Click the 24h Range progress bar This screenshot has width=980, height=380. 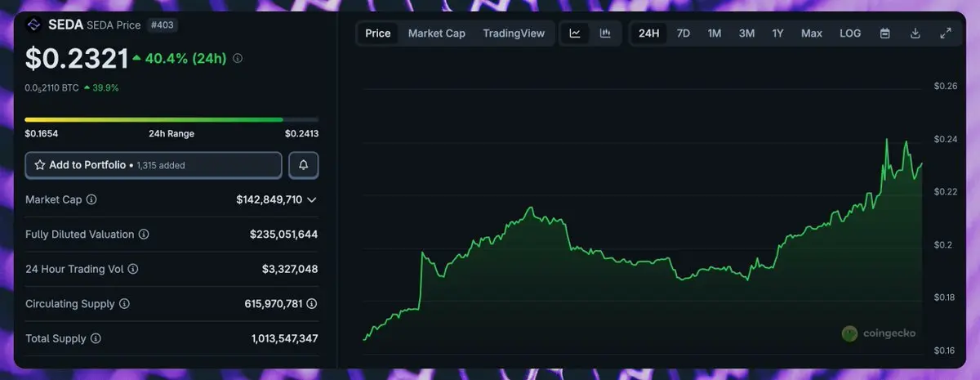click(171, 119)
